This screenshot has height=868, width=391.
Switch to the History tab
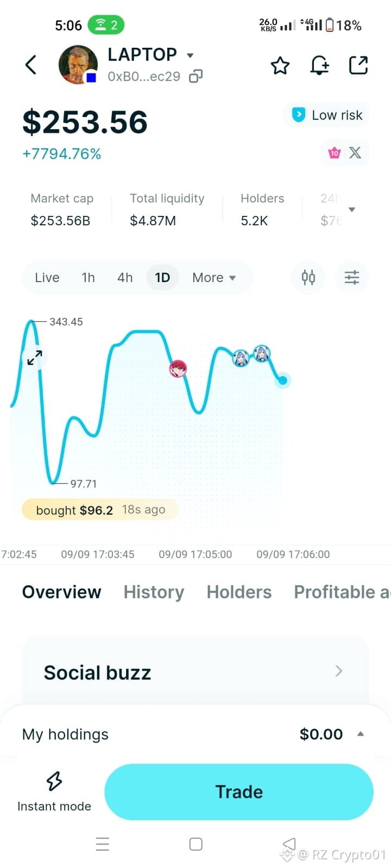(x=154, y=592)
